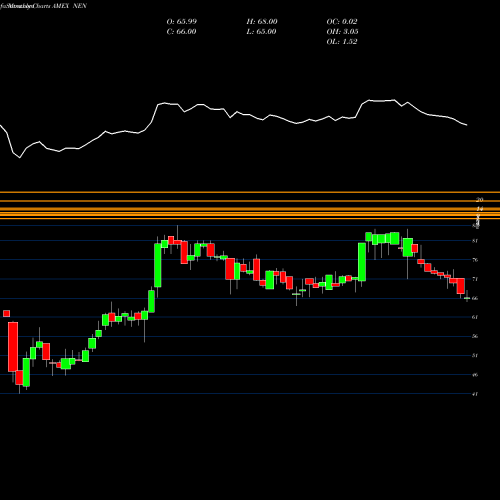Viewport: 500px width, 500px height.
Task: Click the 66 price axis label
Action: (x=475, y=298)
